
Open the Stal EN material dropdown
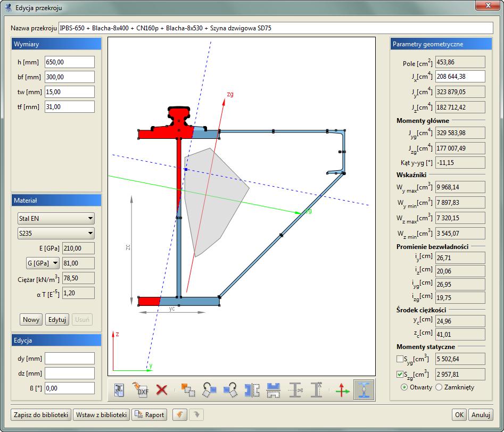(56, 218)
